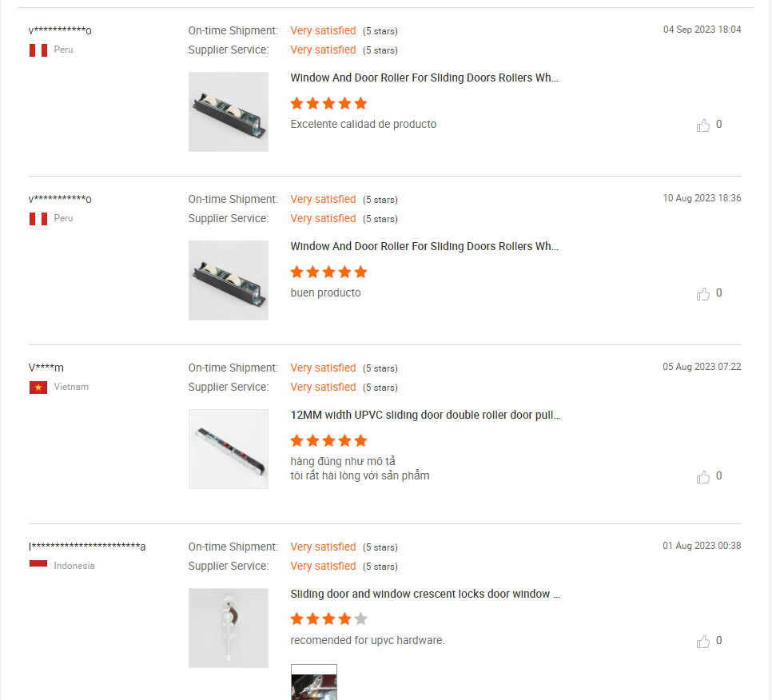This screenshot has width=772, height=700.
Task: Give thumbs-up to 'recomended for upvc hardware' review
Action: click(703, 642)
